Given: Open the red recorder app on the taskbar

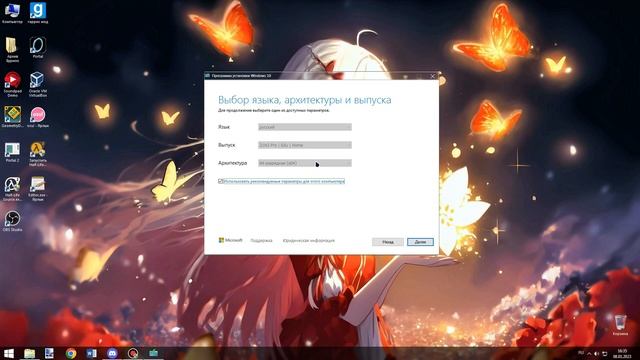Looking at the screenshot, I should coord(133,353).
